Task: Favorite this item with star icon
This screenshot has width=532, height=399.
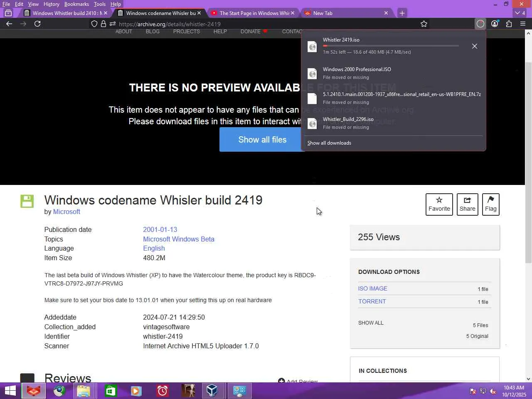Action: click(x=439, y=204)
